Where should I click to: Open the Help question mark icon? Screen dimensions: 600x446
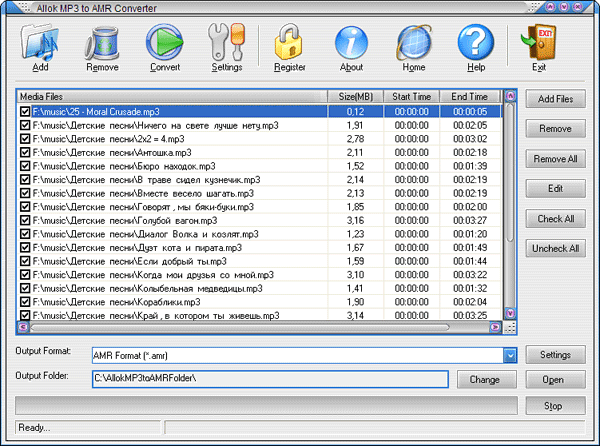tap(476, 43)
